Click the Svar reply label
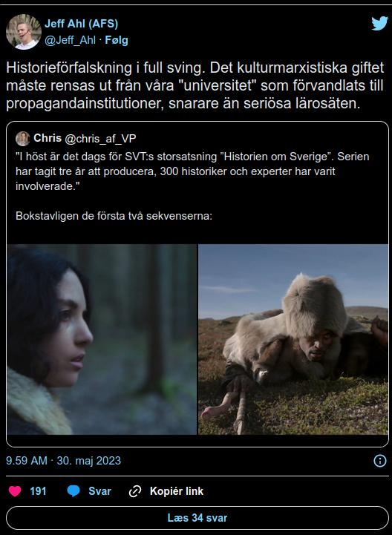The image size is (392, 535). tap(99, 491)
